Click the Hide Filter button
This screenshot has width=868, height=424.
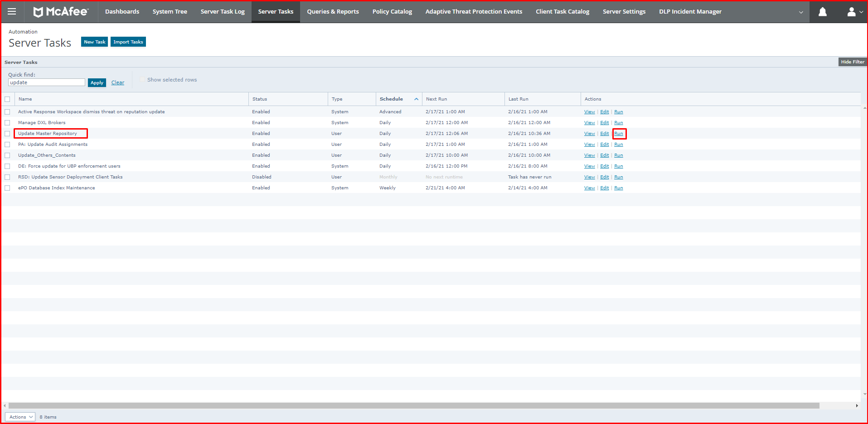[852, 62]
